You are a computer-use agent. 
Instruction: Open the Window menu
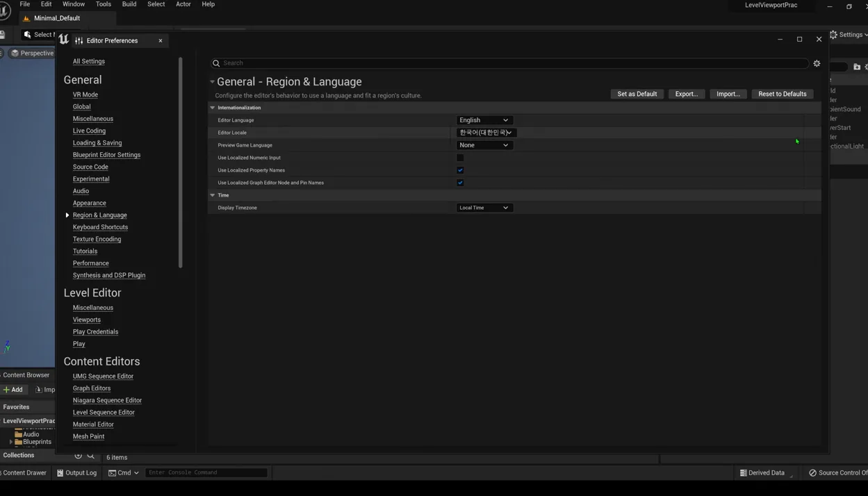[x=74, y=4]
